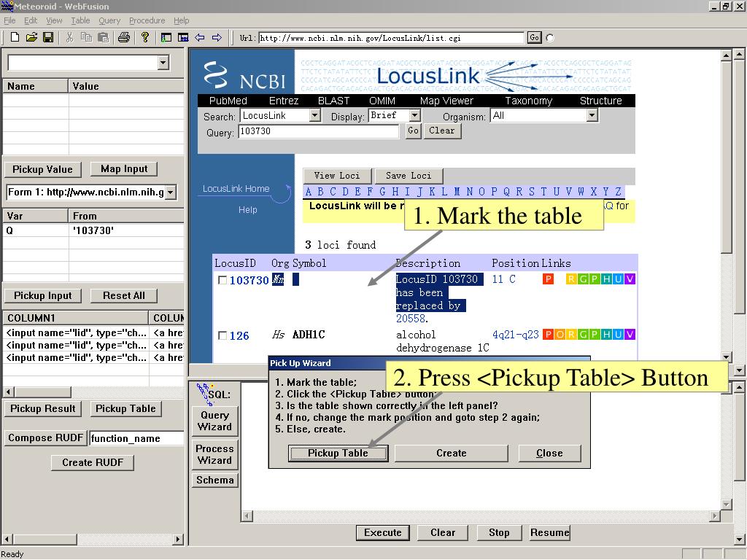Open the green G link in the ADH1C row
The width and height of the screenshot is (747, 560).
coord(583,334)
